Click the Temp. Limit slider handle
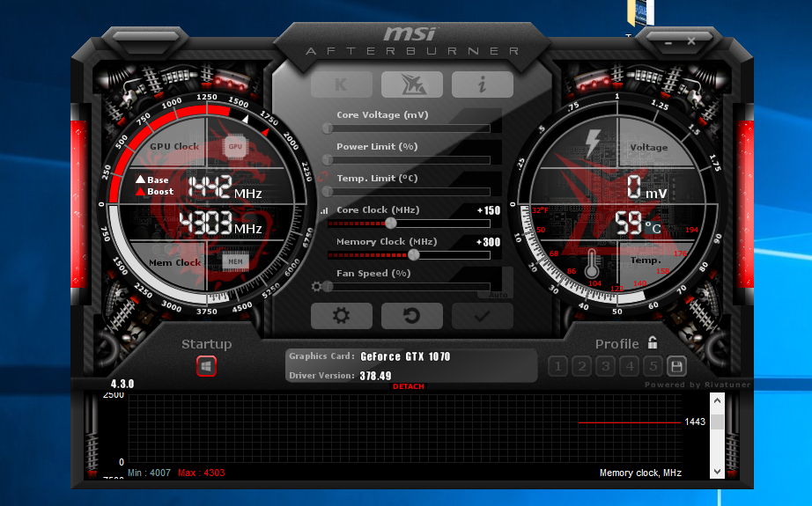 pos(328,192)
